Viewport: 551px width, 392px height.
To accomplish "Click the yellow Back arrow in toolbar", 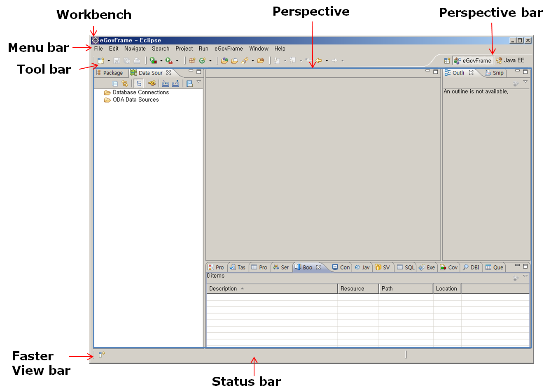I will [319, 61].
